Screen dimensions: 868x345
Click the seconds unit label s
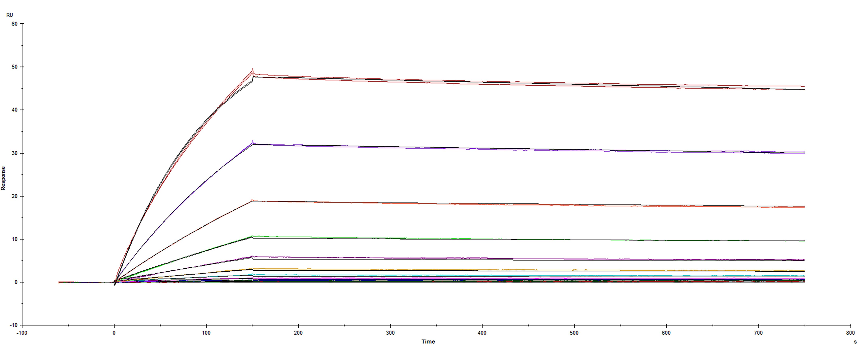pos(855,342)
